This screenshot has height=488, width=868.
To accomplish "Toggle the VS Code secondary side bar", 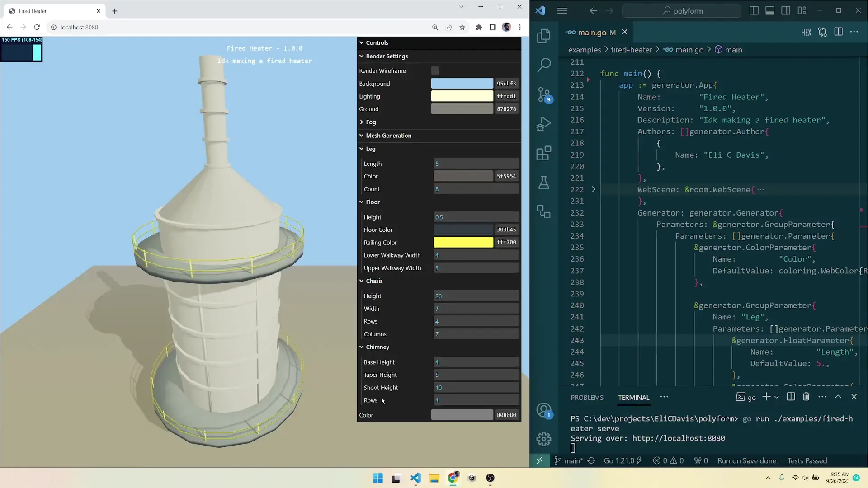I will (786, 10).
